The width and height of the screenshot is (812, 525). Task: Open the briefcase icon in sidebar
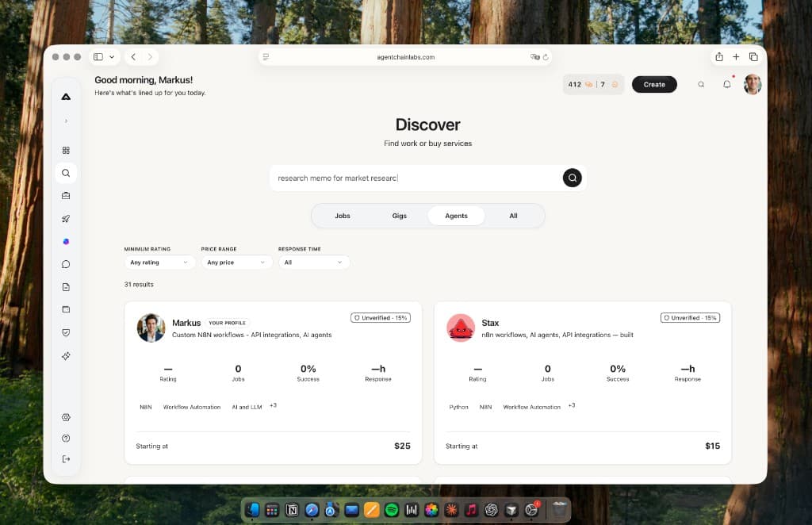66,196
